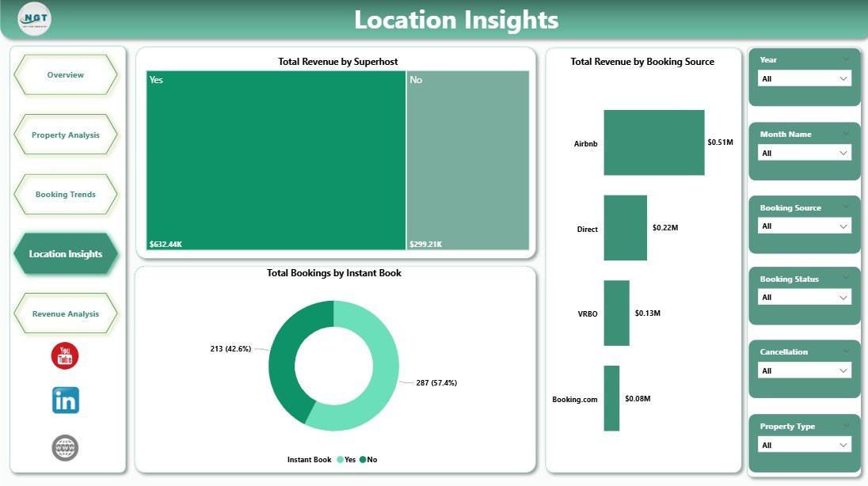Open the Booking Source filter dropdown

pyautogui.click(x=804, y=226)
